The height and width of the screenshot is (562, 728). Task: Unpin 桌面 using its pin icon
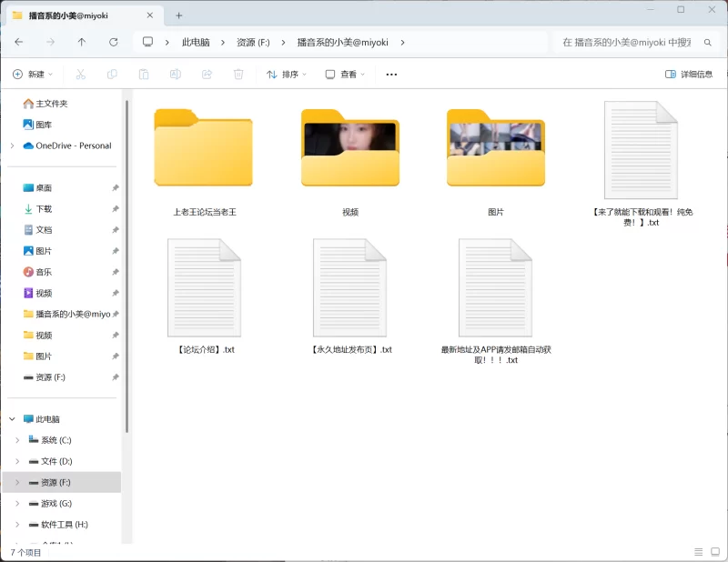coord(116,187)
